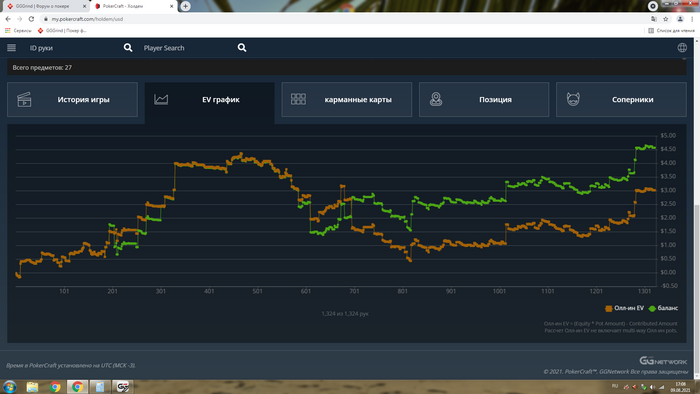Open the first Chrome taskbar icon
Screen dimensions: 700x394
[55, 386]
